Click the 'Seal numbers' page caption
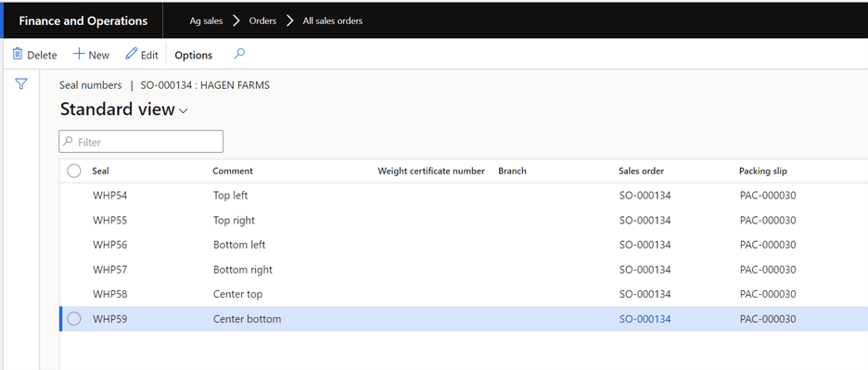This screenshot has width=868, height=370. tap(90, 85)
